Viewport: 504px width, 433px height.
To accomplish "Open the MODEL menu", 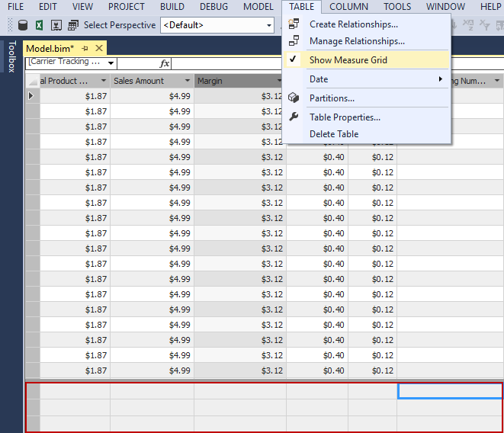I will pyautogui.click(x=258, y=7).
